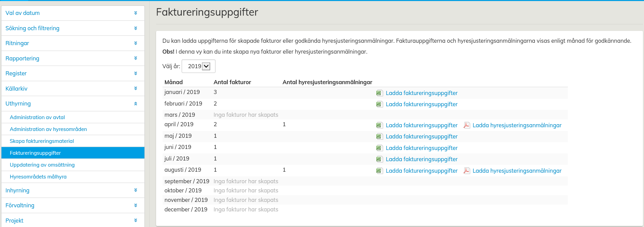Click the PDF icon for augusti 2019
644x227 pixels.
pos(467,171)
